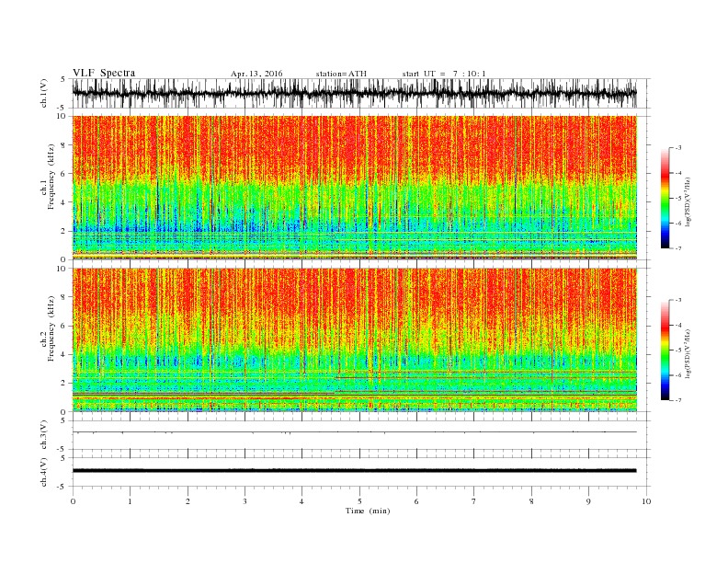
Task: Click the "Apr. 13, 2016" date label
Action: (x=256, y=74)
